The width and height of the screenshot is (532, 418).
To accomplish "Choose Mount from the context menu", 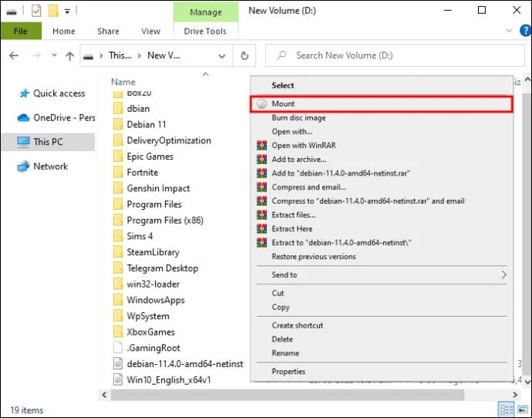I will (x=382, y=104).
